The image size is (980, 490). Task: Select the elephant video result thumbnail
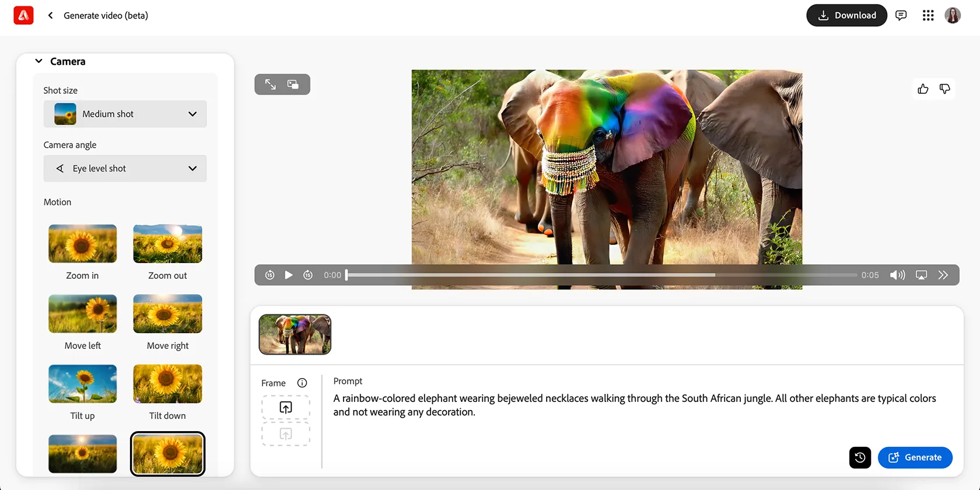[x=295, y=334]
